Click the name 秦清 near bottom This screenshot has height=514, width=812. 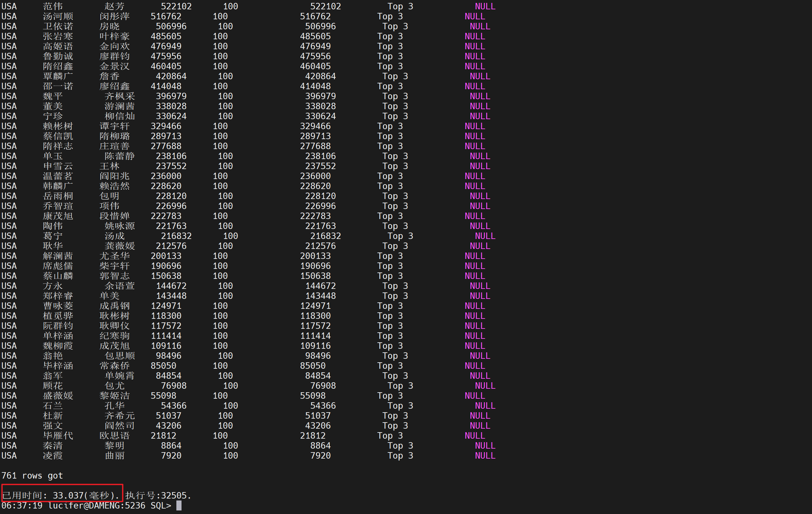point(53,445)
